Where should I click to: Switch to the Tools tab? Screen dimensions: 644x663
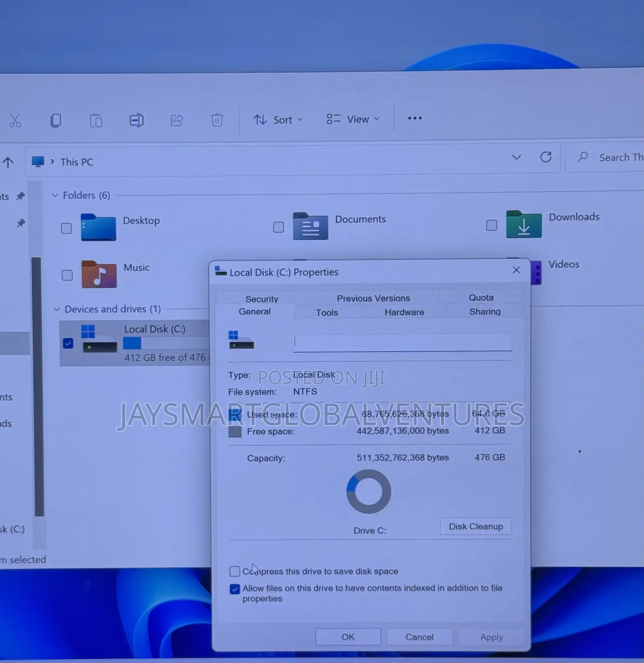327,312
